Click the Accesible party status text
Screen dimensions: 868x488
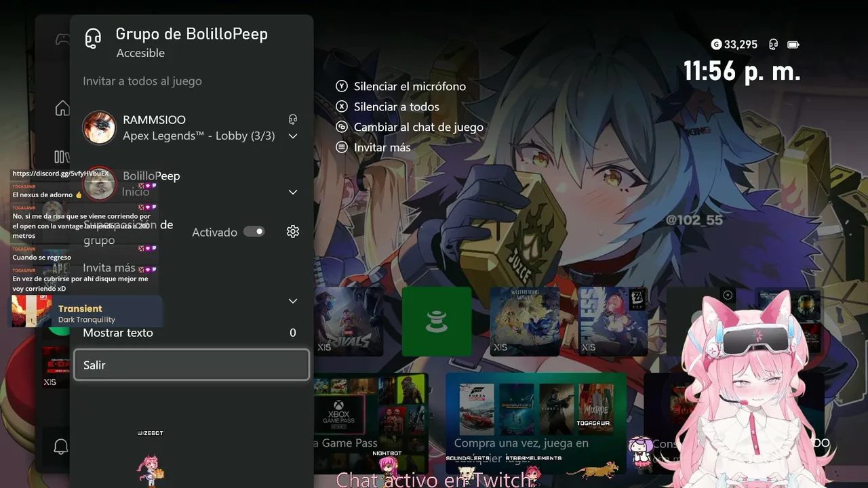pyautogui.click(x=140, y=53)
